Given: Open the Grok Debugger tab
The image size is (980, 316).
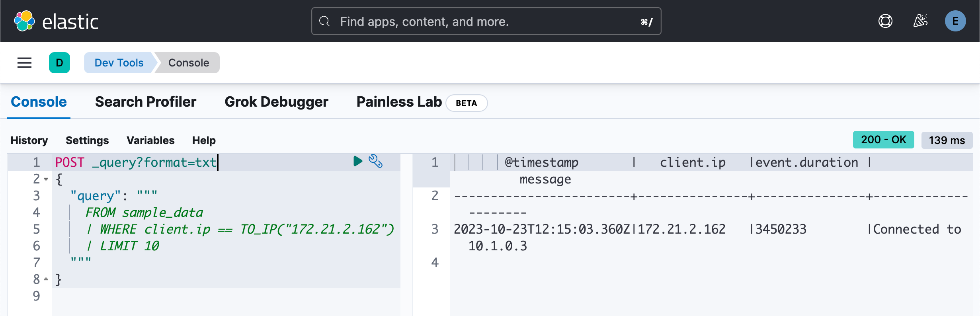Looking at the screenshot, I should [x=276, y=102].
